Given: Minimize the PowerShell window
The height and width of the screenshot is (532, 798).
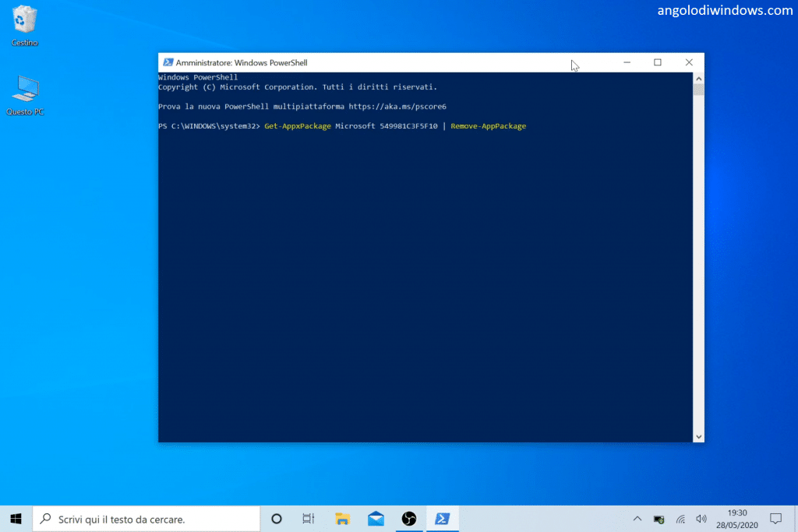Looking at the screenshot, I should pyautogui.click(x=626, y=62).
